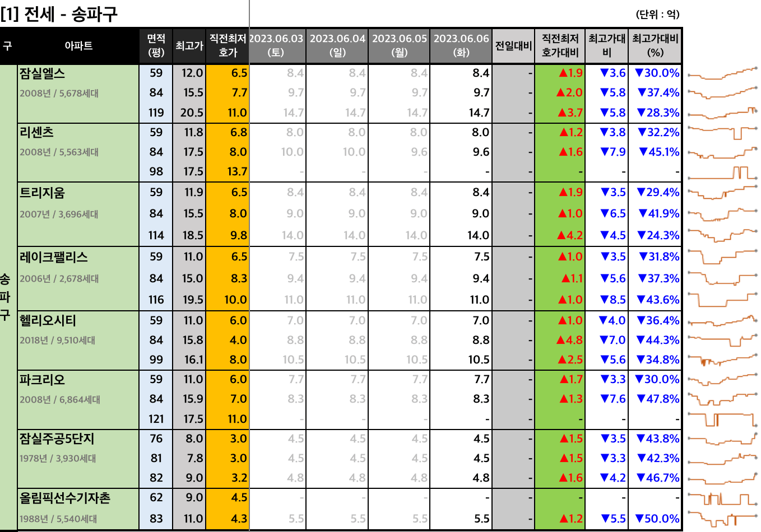Open the sparkline chart for 리센츠 98평 row

[722, 172]
